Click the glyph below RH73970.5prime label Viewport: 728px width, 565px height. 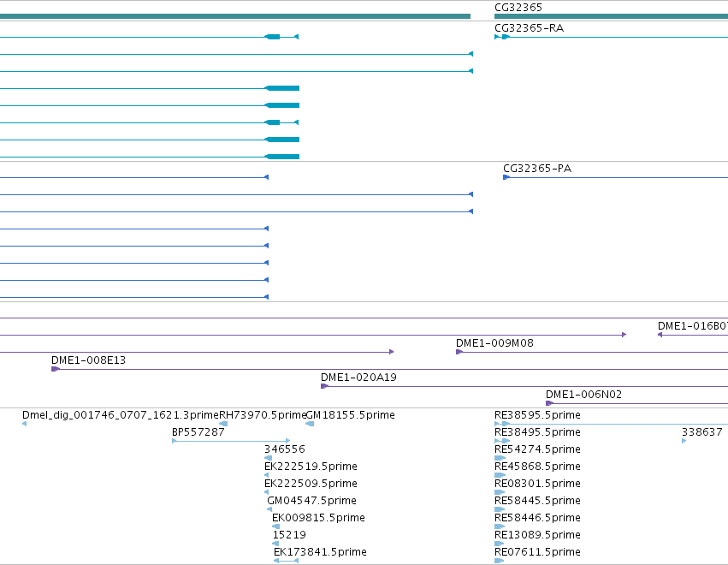(x=223, y=424)
